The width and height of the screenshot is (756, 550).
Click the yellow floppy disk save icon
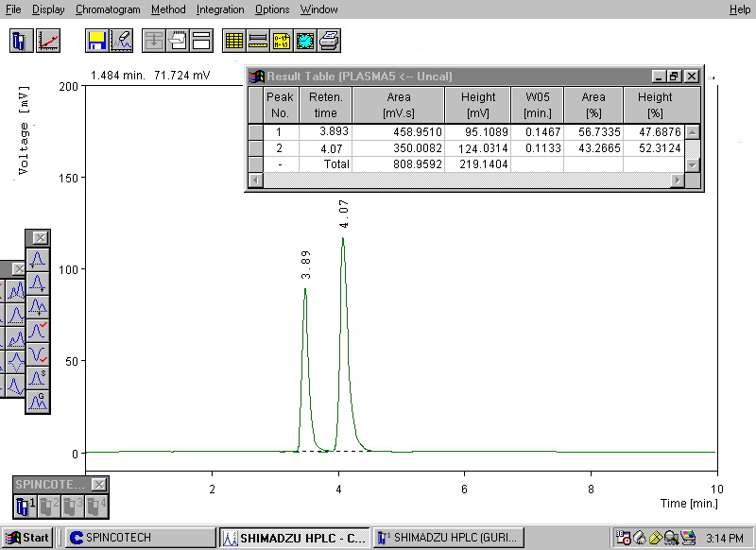(x=95, y=41)
